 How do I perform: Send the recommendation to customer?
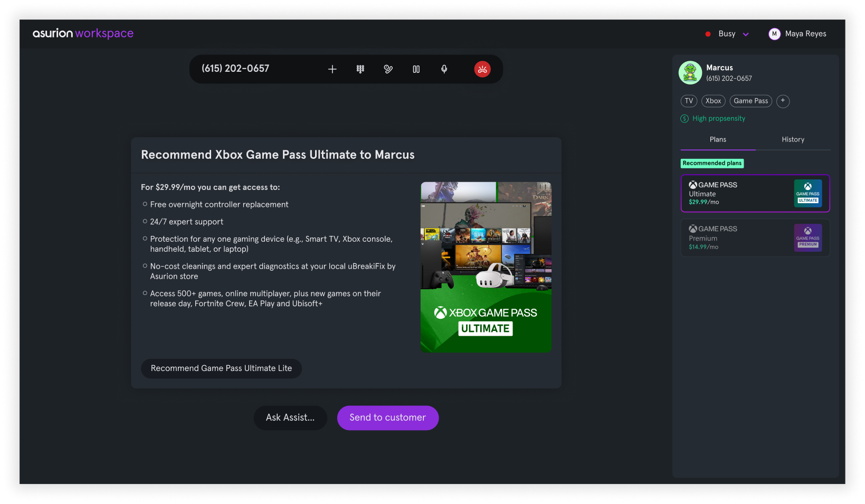coord(388,417)
